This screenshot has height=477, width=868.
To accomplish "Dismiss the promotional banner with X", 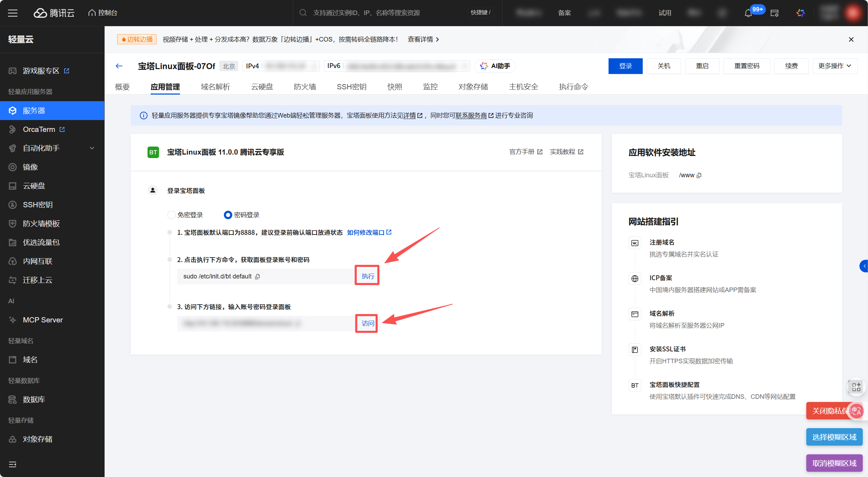I will point(851,39).
